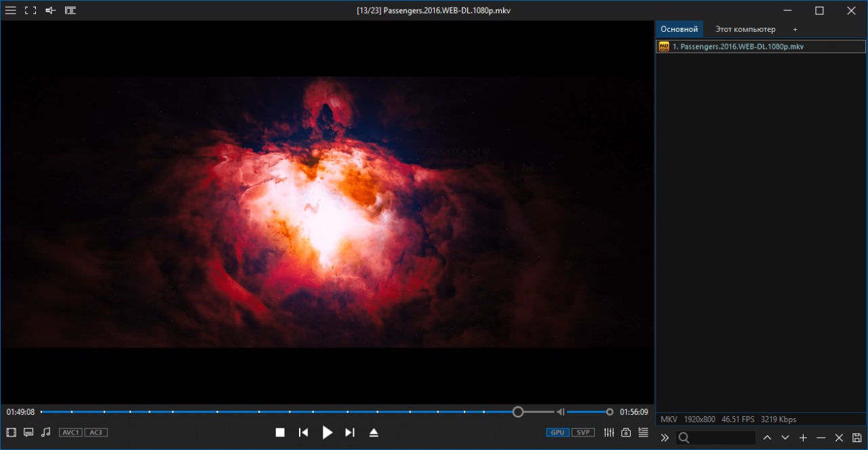Click the total duration 01:56:09
Screen dimensions: 868x450
click(633, 412)
